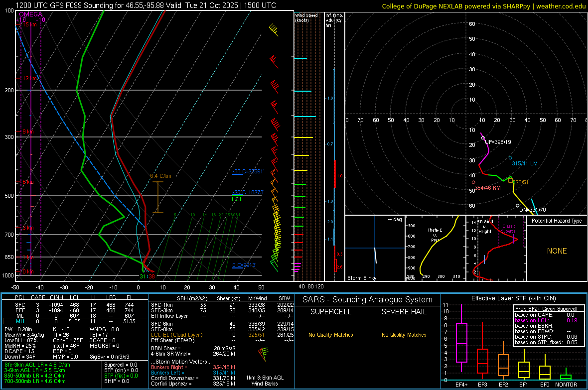Click the UP=325/19 hodograph label

point(498,142)
